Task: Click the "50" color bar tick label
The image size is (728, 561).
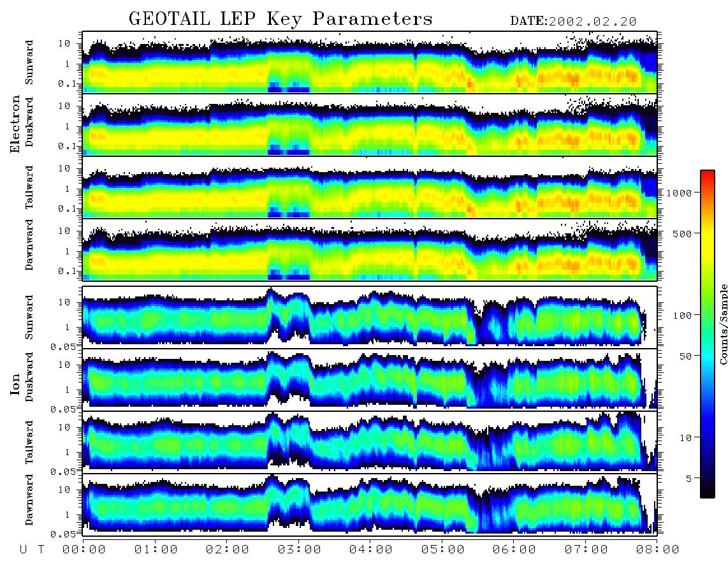Action: (685, 356)
